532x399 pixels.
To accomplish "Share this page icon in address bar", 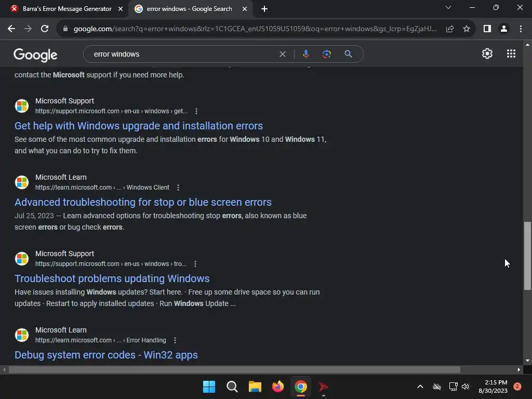I will 450,29.
